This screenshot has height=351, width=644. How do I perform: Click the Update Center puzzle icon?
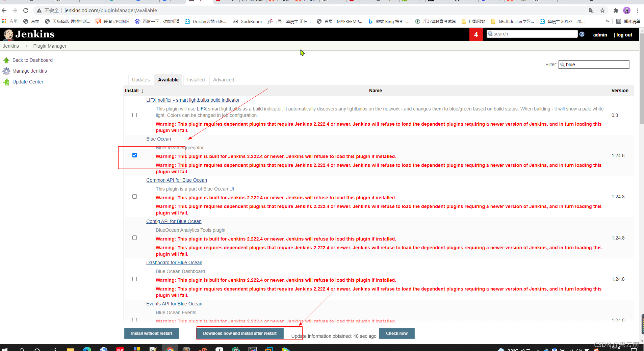pos(6,82)
